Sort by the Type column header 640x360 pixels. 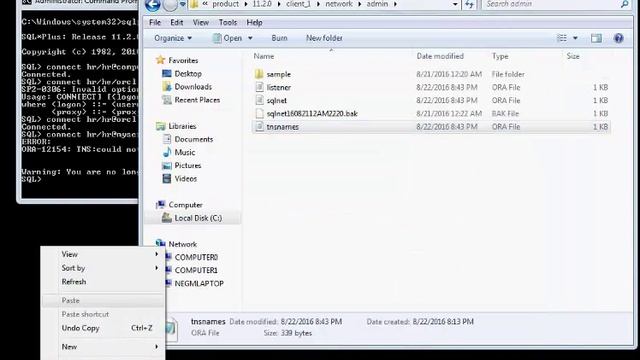[x=500, y=56]
